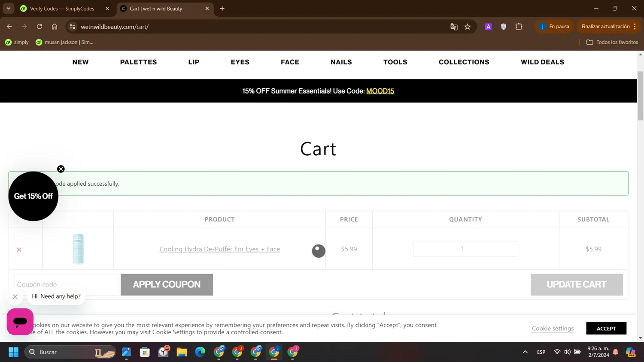Accept cookies with ACCEPT button
This screenshot has height=362, width=644.
pos(606,328)
